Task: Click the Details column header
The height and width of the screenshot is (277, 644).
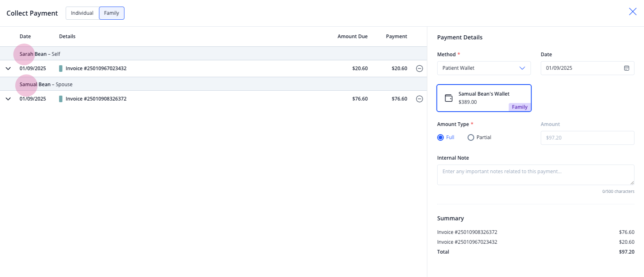Action: point(67,37)
